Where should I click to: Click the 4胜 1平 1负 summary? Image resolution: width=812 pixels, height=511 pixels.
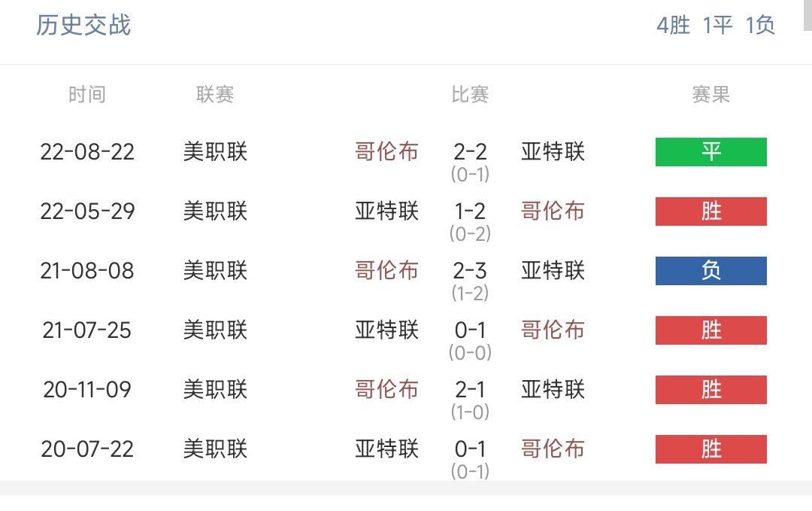tap(716, 25)
